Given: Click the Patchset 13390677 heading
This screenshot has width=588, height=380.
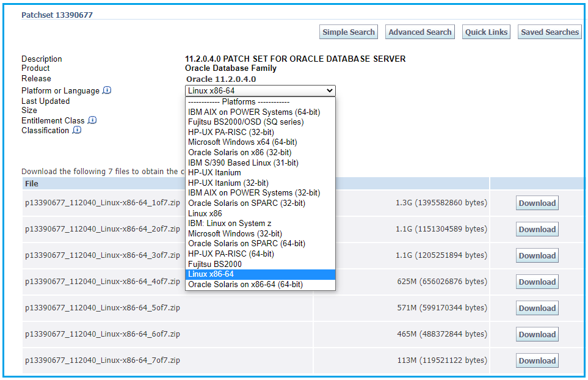Looking at the screenshot, I should coord(57,15).
